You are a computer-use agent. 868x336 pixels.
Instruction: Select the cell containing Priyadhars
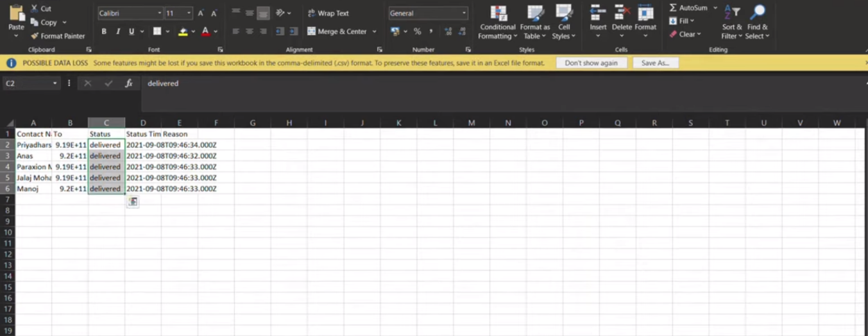(x=33, y=145)
